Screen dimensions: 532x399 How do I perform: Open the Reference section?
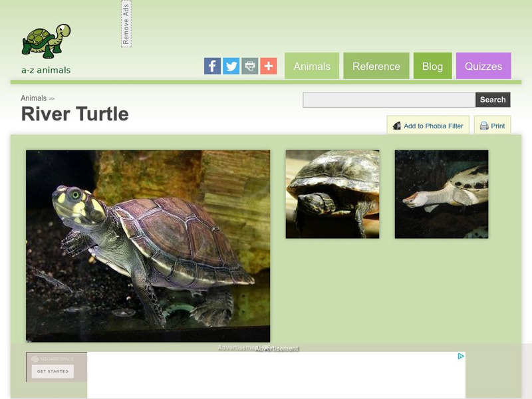tap(377, 66)
